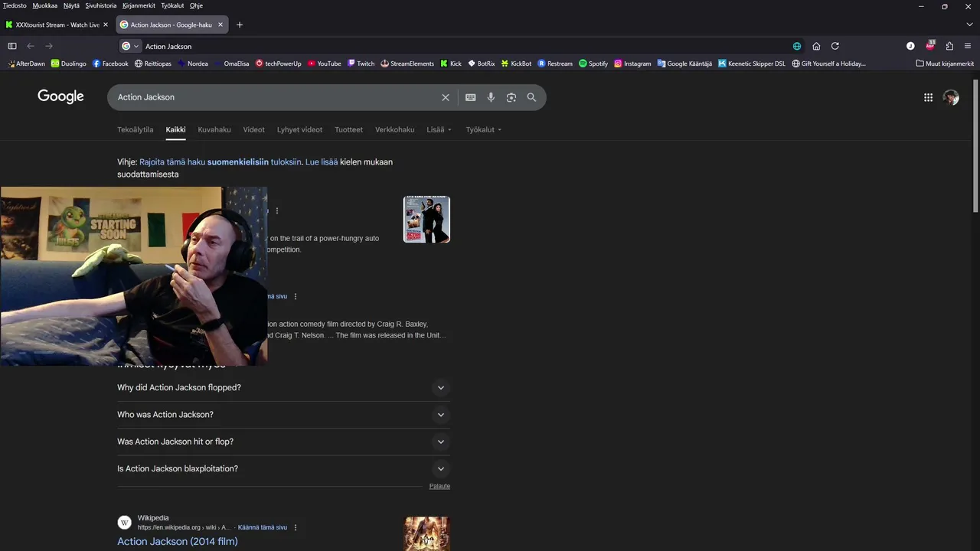Open the browser hamburger menu
Viewport: 980px width, 551px height.
tap(968, 46)
